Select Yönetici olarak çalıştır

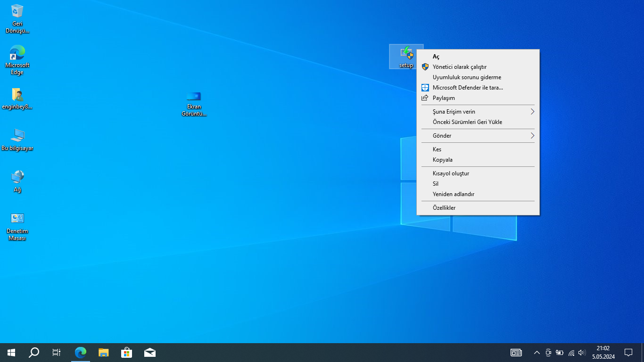point(478,67)
